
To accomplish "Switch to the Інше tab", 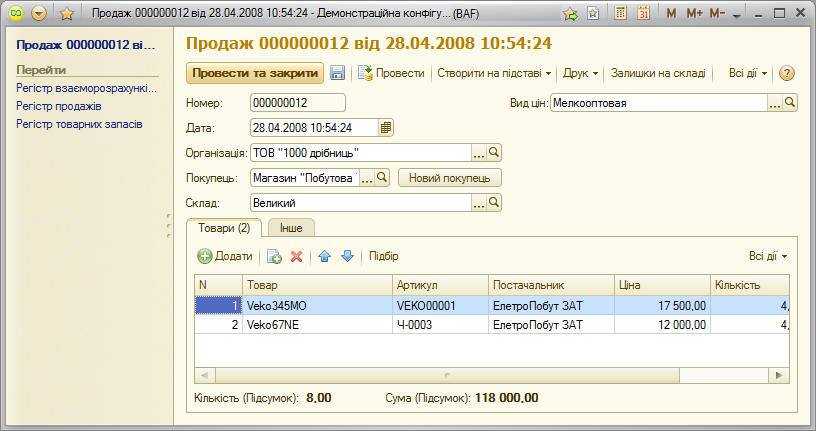I will click(291, 228).
